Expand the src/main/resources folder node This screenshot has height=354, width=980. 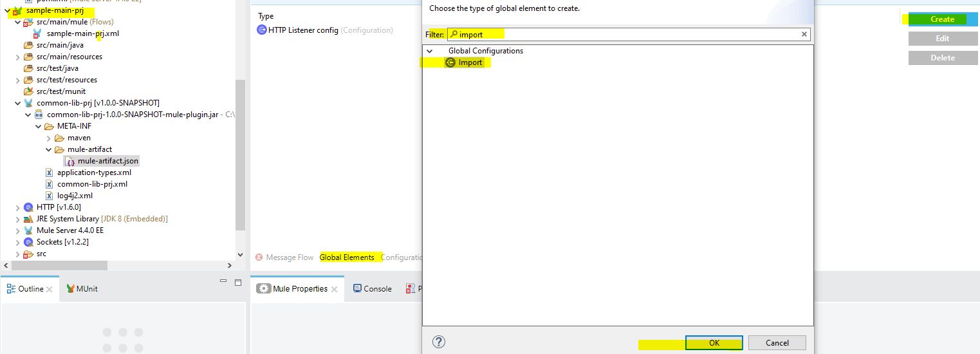(17, 57)
